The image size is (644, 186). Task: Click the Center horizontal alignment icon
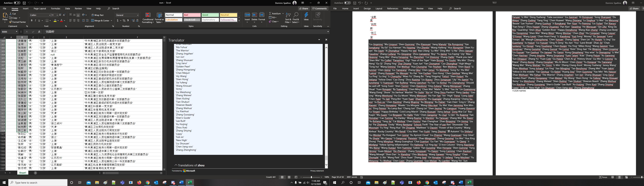pyautogui.click(x=74, y=20)
